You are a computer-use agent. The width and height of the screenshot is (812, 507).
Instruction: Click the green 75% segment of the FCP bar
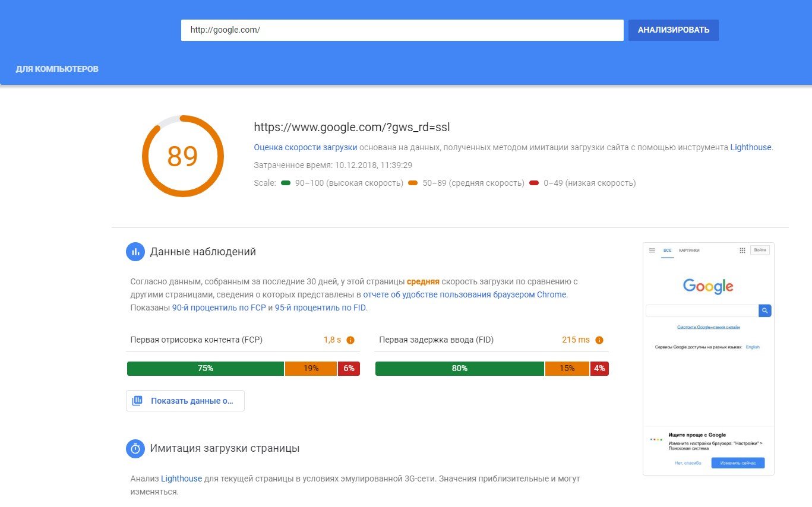(206, 369)
